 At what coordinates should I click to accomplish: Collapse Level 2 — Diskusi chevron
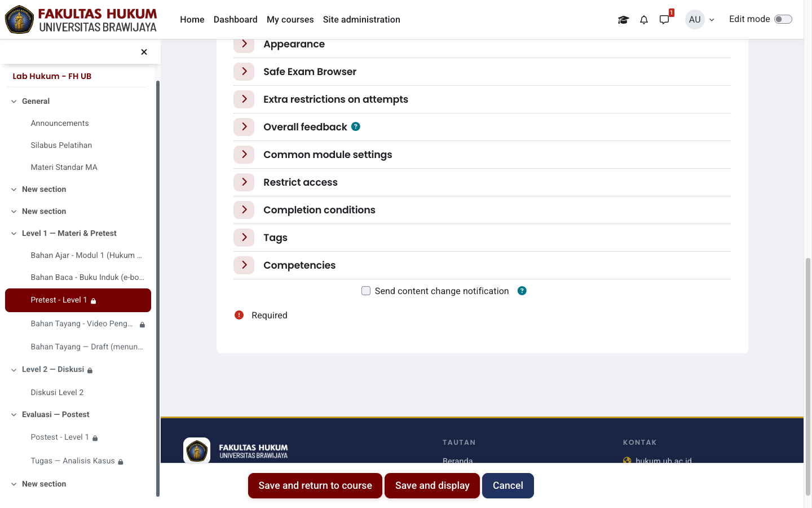point(14,370)
